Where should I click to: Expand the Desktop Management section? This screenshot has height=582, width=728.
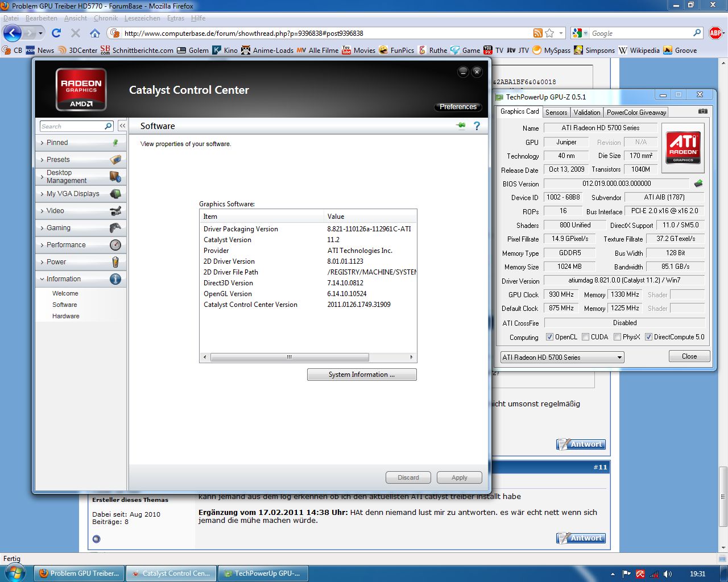point(80,177)
